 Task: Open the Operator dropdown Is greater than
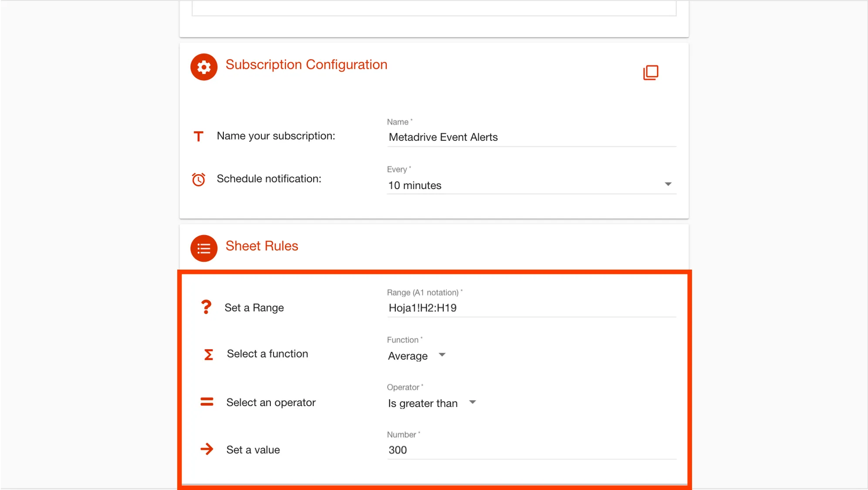pos(432,403)
